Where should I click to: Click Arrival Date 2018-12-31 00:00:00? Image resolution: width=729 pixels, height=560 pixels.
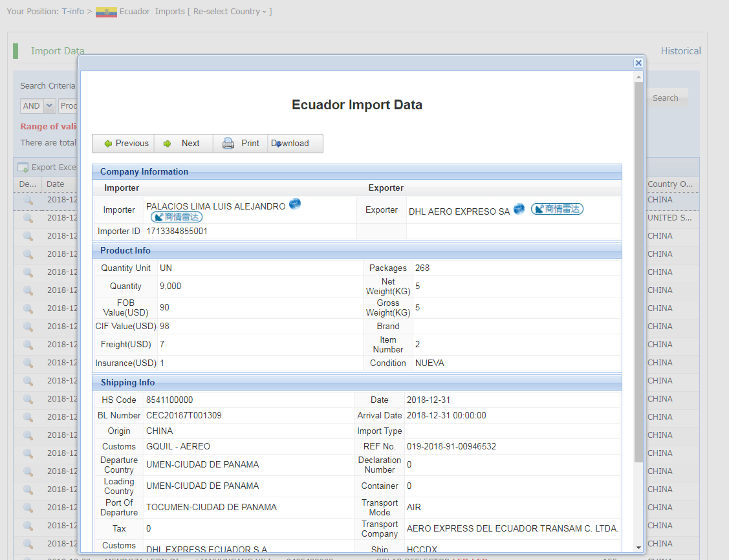tap(446, 415)
